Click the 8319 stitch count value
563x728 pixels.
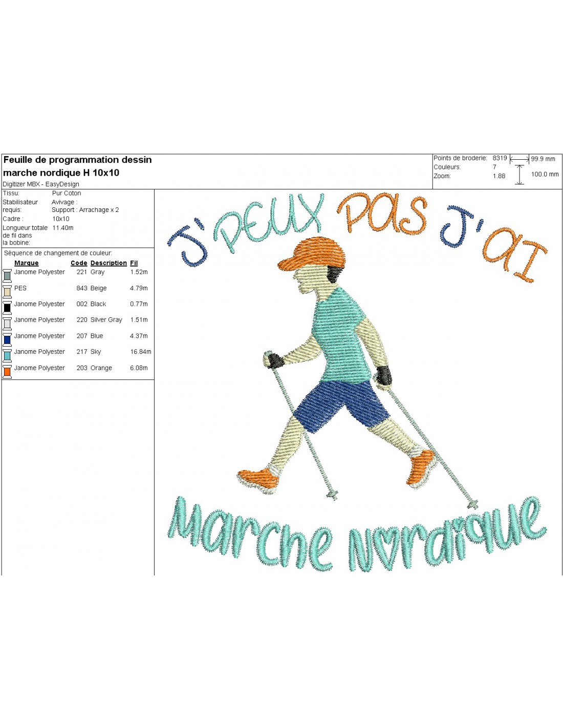click(x=500, y=158)
